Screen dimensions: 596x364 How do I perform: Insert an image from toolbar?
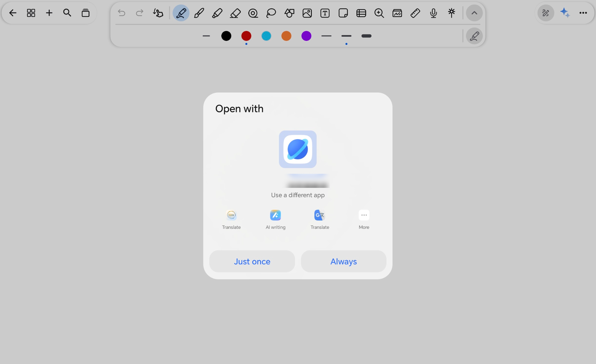click(x=307, y=13)
